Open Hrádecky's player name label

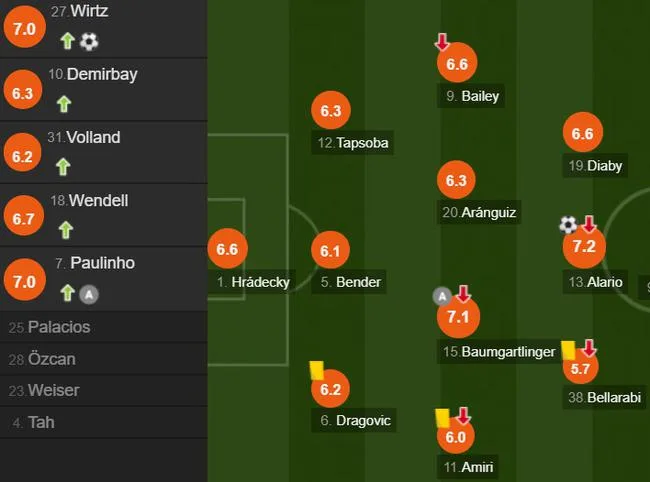(x=252, y=282)
